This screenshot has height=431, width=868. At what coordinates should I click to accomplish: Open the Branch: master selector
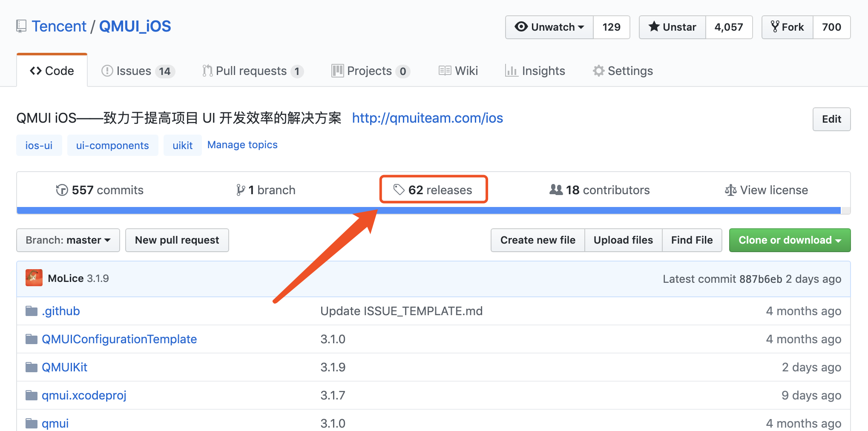[x=68, y=240]
